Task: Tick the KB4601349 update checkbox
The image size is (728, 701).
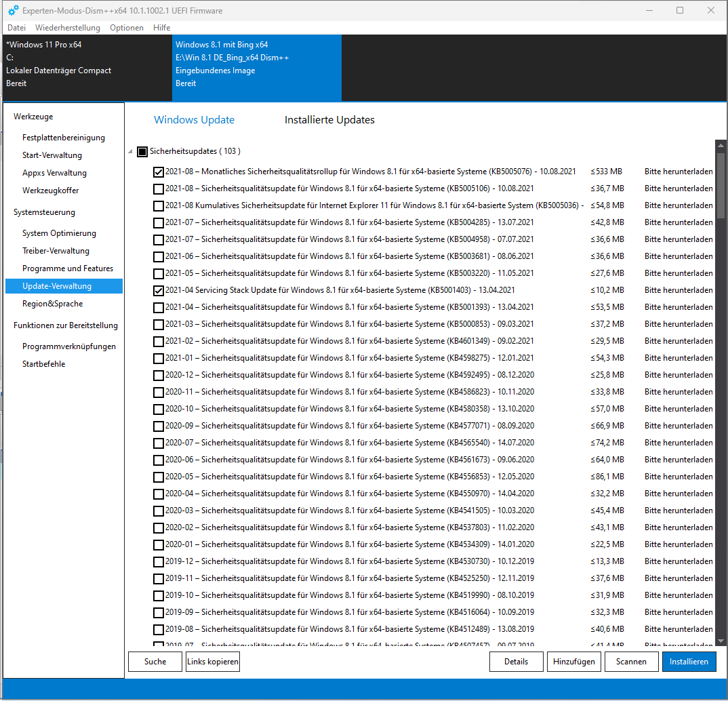Action: pos(159,342)
